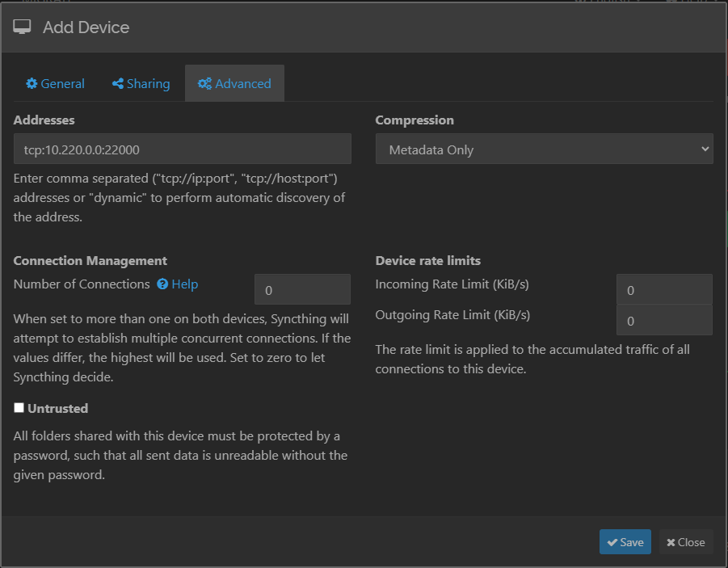Click the checkmark icon on Save button
Image resolution: width=728 pixels, height=568 pixels.
coord(612,542)
